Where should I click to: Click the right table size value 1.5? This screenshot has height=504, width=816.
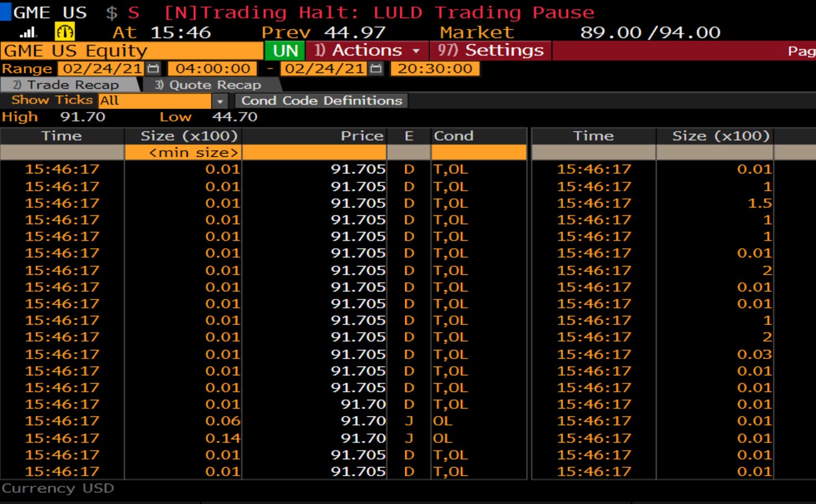(760, 203)
